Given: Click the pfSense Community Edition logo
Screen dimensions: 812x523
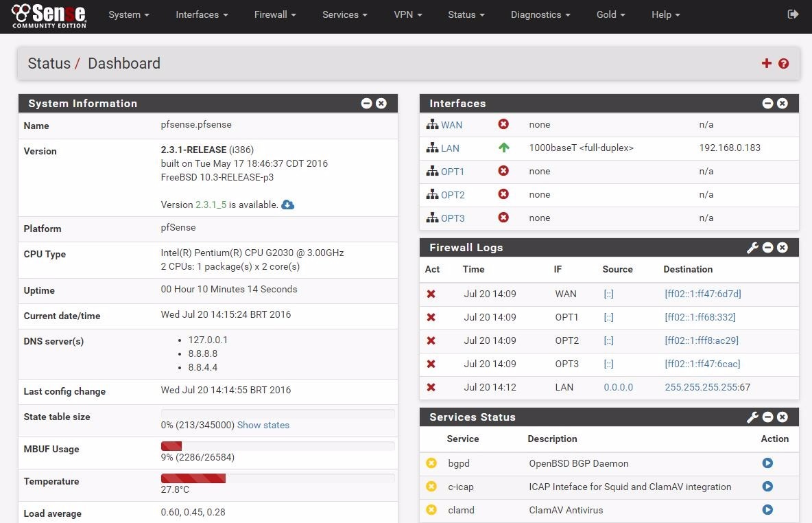Looking at the screenshot, I should click(x=49, y=16).
